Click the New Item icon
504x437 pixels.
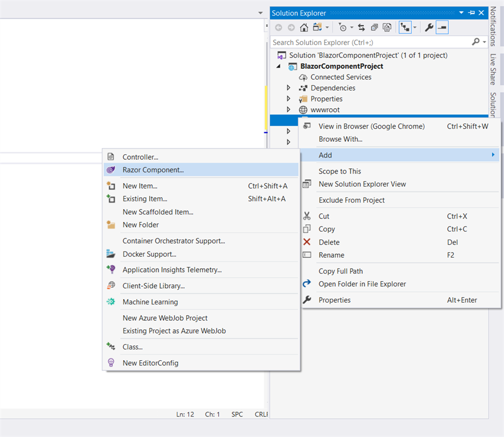point(111,185)
